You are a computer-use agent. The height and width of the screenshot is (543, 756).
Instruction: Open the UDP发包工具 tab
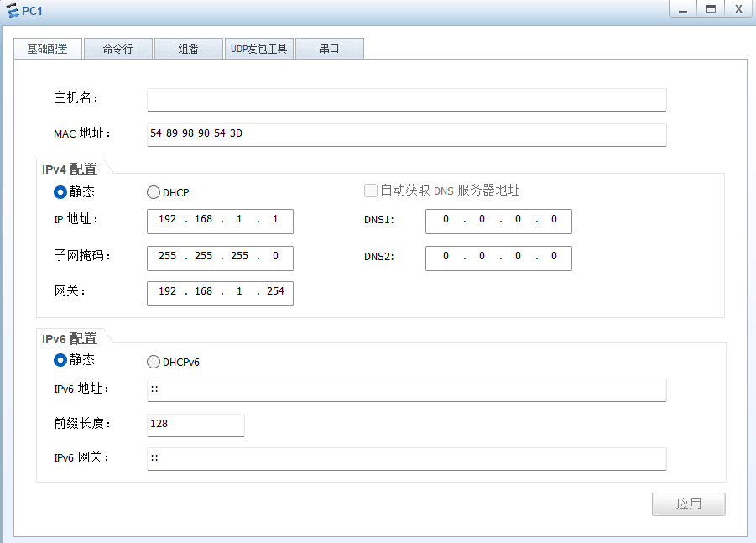coord(258,48)
